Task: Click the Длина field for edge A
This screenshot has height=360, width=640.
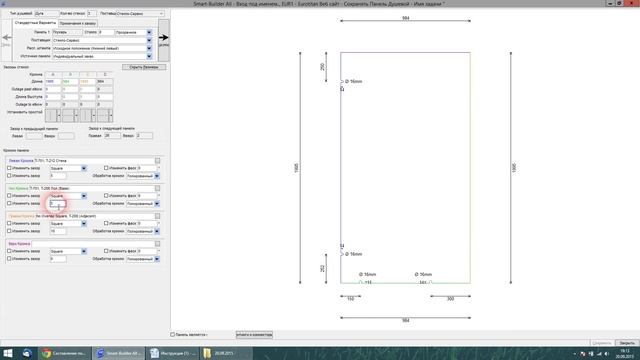Action: coord(53,82)
